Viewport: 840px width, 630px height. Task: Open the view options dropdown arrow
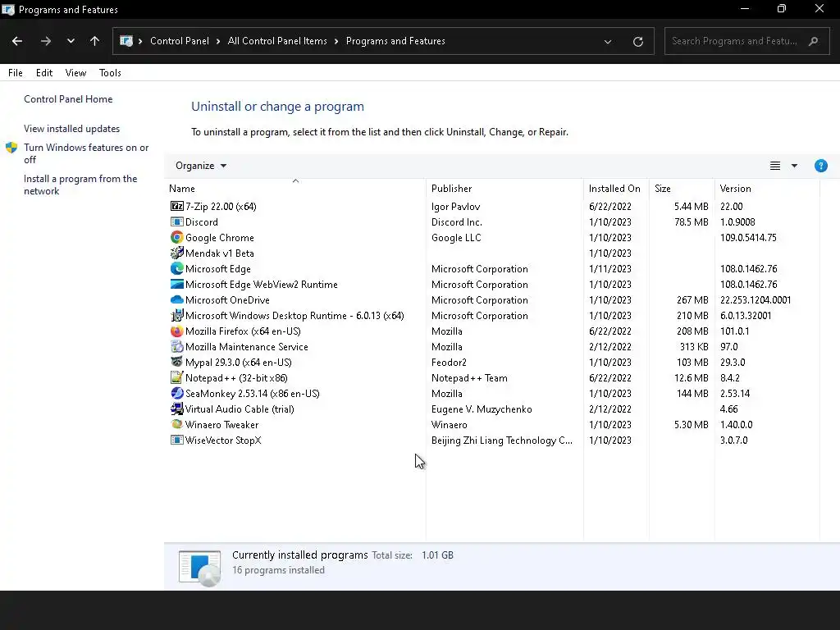794,166
